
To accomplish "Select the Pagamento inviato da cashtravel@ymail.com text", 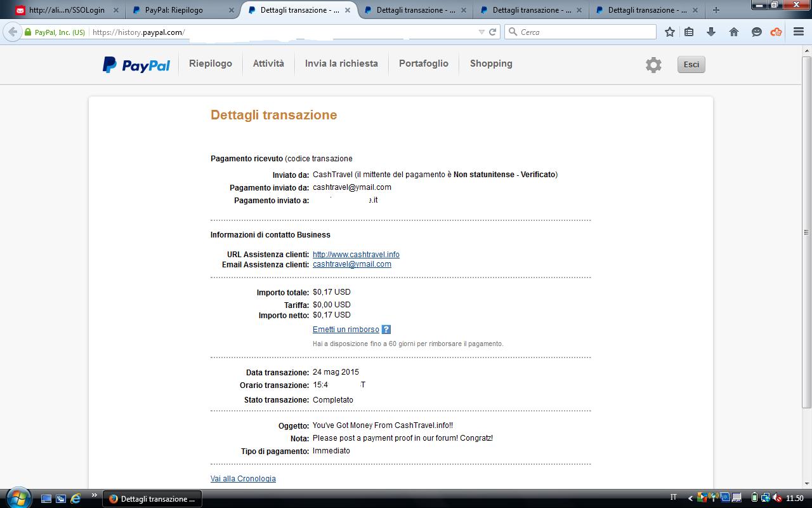I will (352, 187).
